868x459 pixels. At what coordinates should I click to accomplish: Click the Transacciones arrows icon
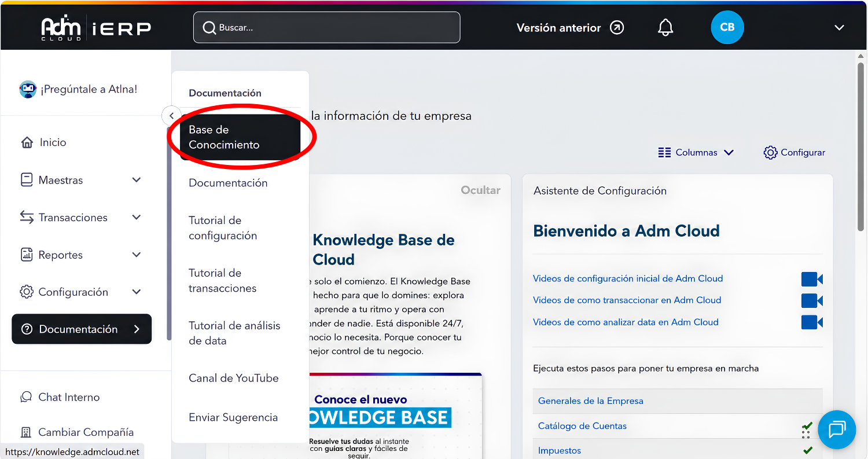point(27,218)
